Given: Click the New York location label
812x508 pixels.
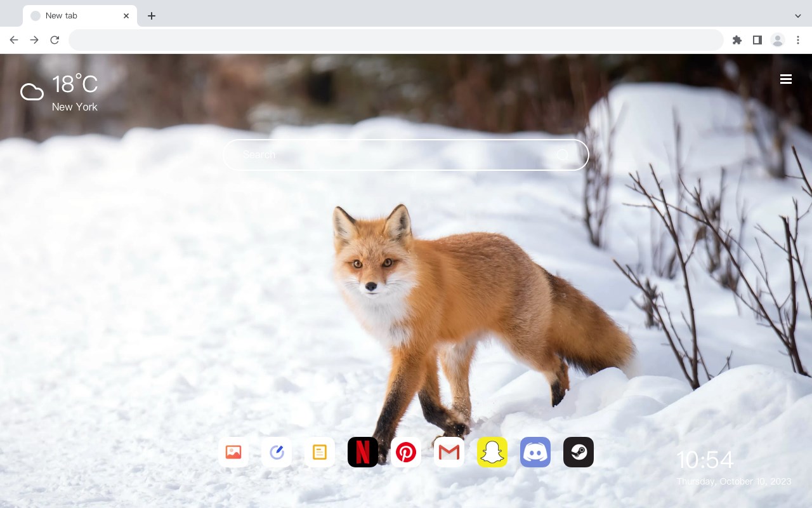Looking at the screenshot, I should click(x=75, y=107).
